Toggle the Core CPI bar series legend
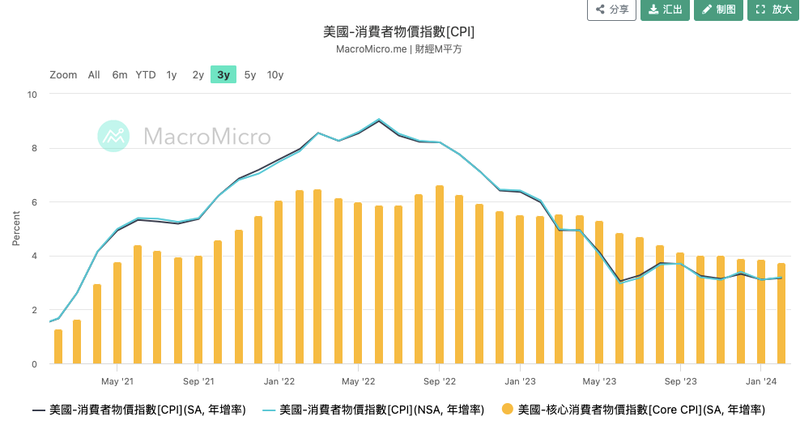The width and height of the screenshot is (800, 424). (x=633, y=410)
